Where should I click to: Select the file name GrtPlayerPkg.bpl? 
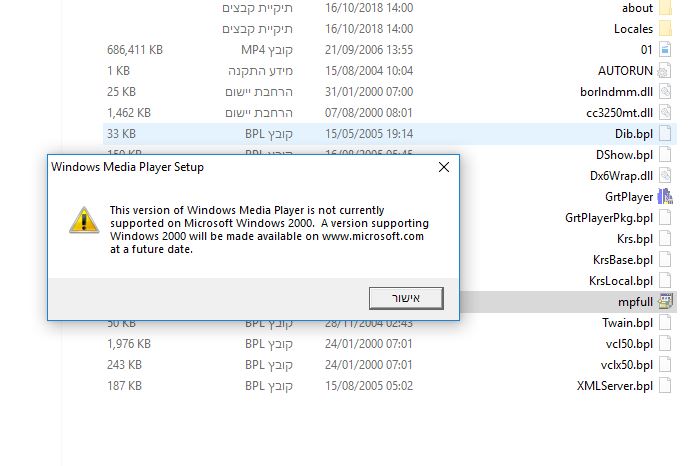click(609, 218)
